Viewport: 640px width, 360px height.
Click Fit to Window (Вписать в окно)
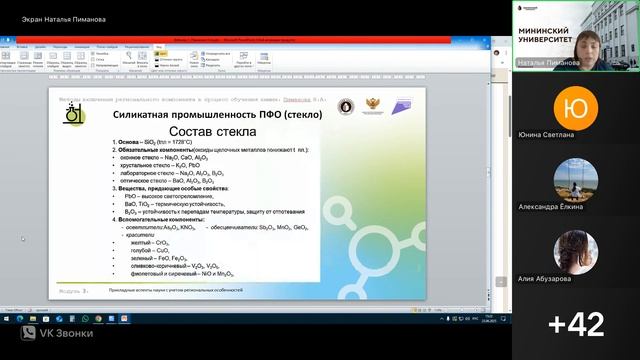(142, 59)
